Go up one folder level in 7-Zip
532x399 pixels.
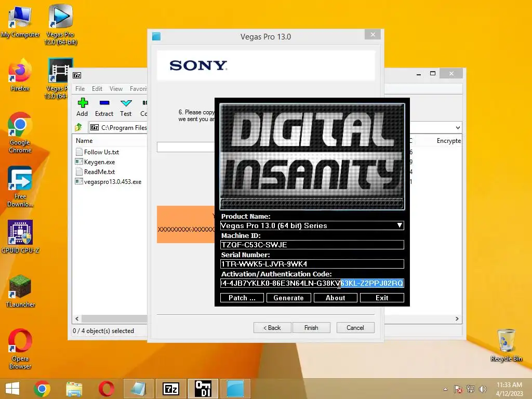pyautogui.click(x=78, y=127)
